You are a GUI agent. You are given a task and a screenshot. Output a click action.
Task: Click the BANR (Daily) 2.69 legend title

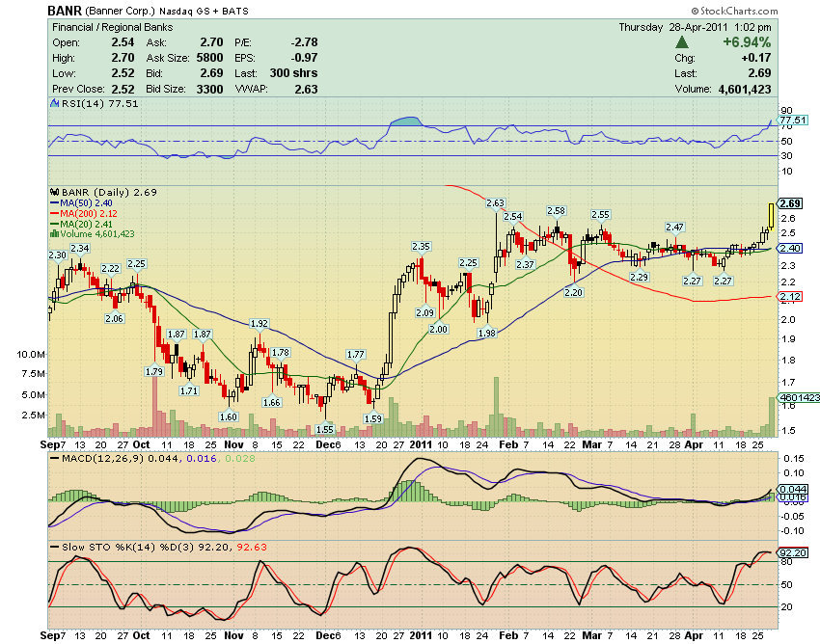click(x=109, y=193)
